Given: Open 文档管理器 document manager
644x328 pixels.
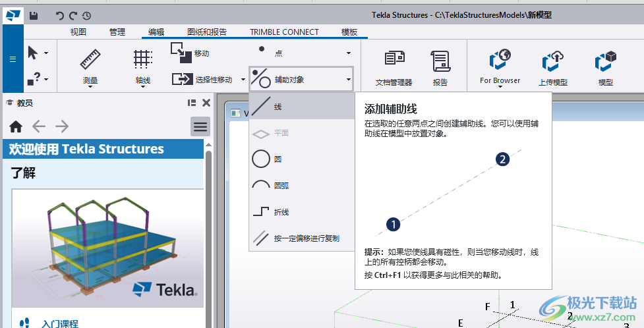Looking at the screenshot, I should [x=394, y=59].
